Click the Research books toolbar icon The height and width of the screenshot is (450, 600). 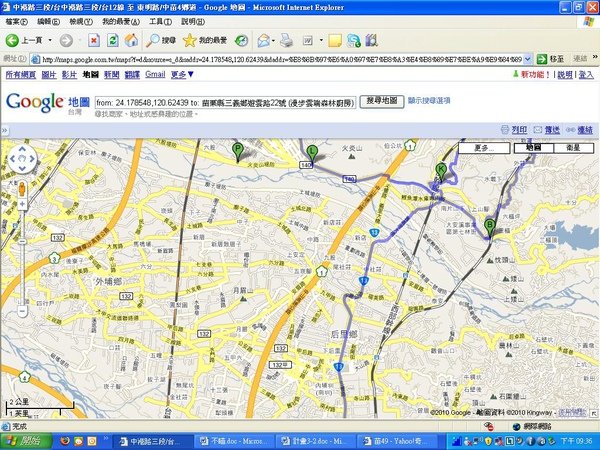coord(372,40)
